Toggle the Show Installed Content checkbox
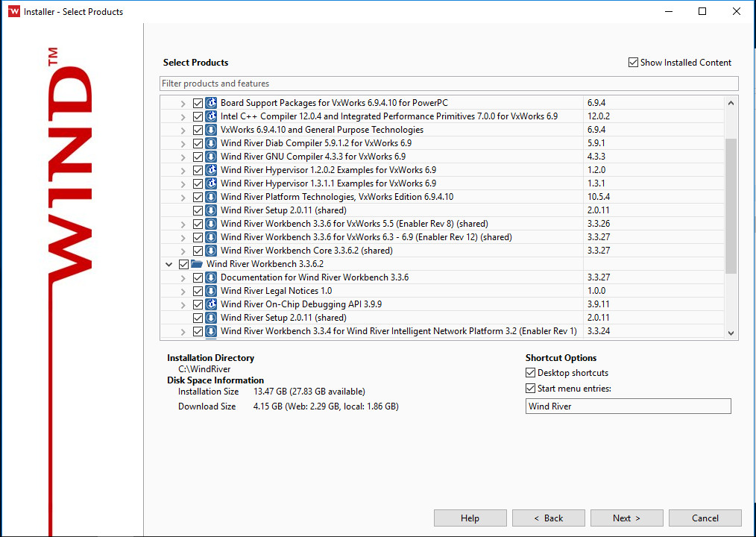This screenshot has width=756, height=537. (x=633, y=62)
